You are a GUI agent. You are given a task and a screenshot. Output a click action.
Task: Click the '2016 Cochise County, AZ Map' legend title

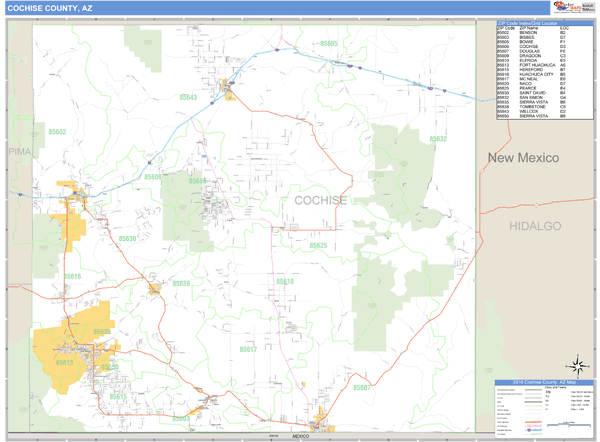[544, 382]
